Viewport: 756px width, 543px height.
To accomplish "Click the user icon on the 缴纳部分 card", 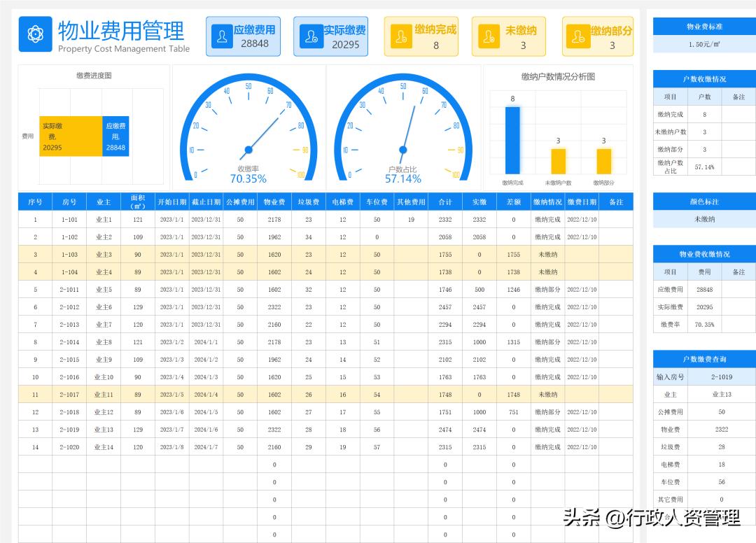I will [x=577, y=36].
